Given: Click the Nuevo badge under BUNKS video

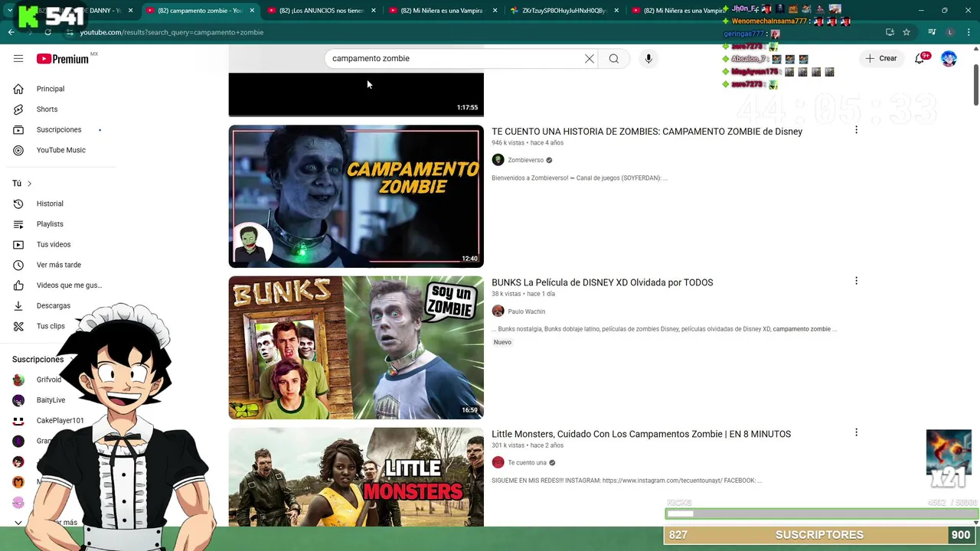Looking at the screenshot, I should 502,342.
